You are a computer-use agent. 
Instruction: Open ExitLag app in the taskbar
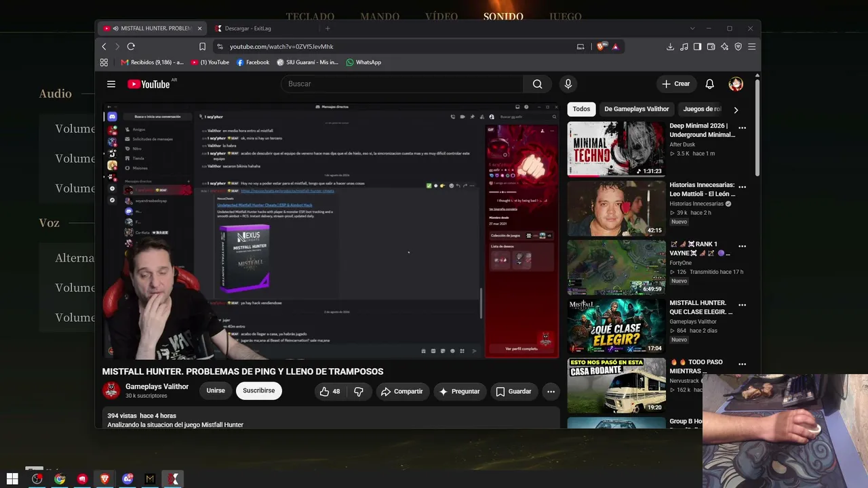point(174,479)
